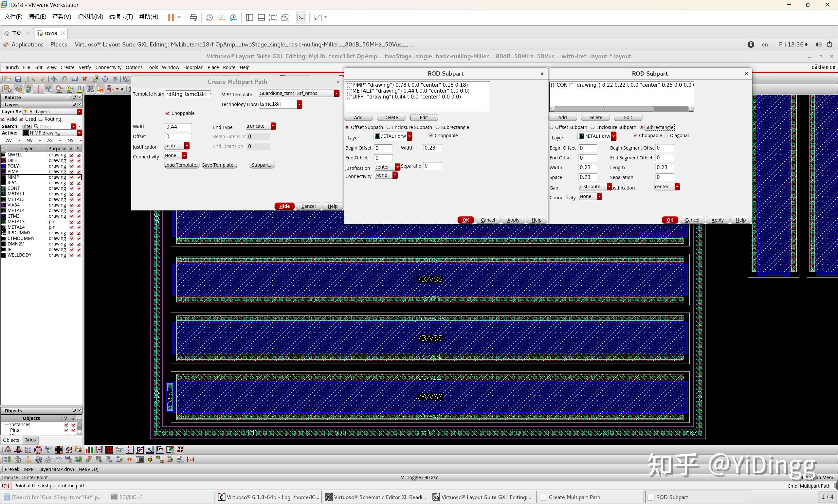This screenshot has height=504, width=838.
Task: Expand the MPP Template dropdown
Action: click(336, 93)
